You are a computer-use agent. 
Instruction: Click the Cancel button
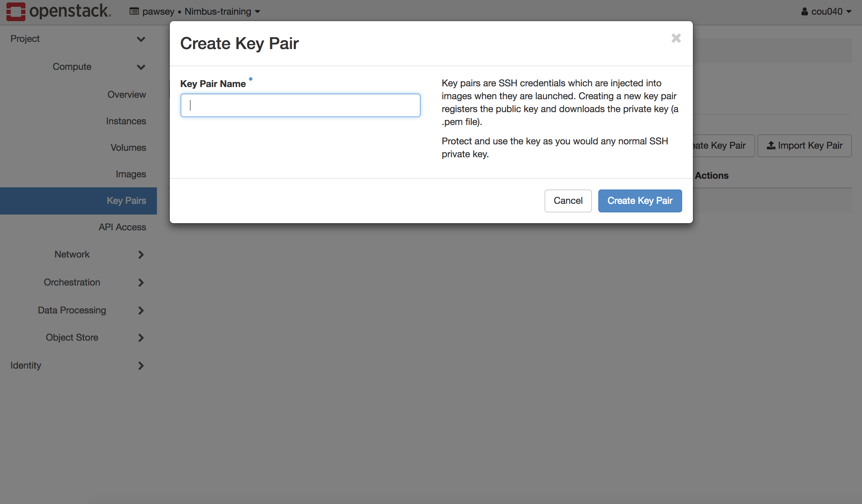[568, 200]
